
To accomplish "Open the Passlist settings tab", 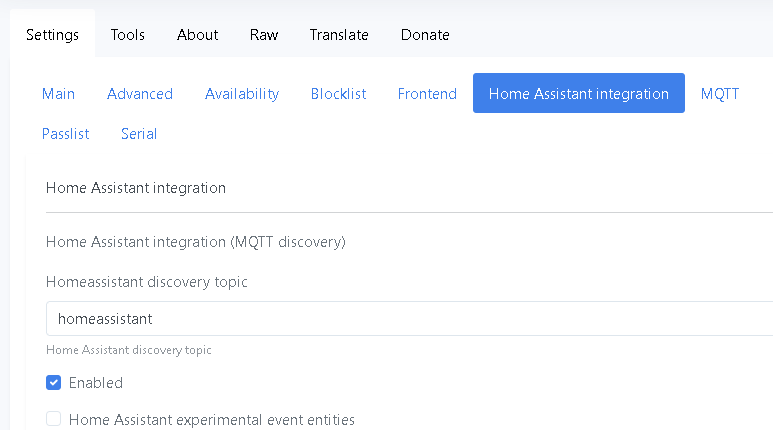I will 66,134.
